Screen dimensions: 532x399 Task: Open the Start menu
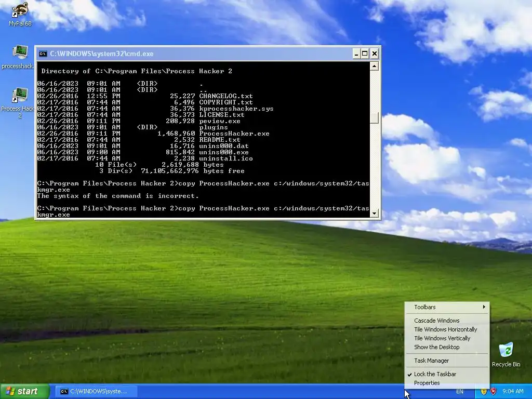25,391
